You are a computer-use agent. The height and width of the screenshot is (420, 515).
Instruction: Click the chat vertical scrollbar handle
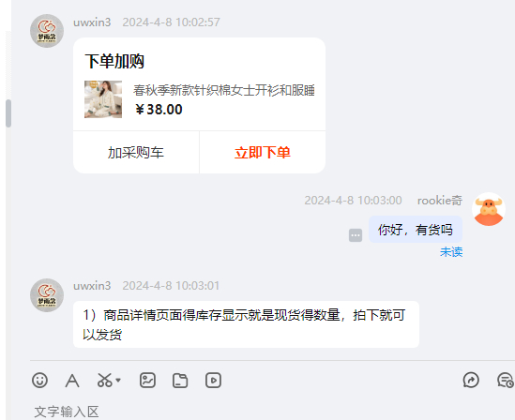(8, 113)
